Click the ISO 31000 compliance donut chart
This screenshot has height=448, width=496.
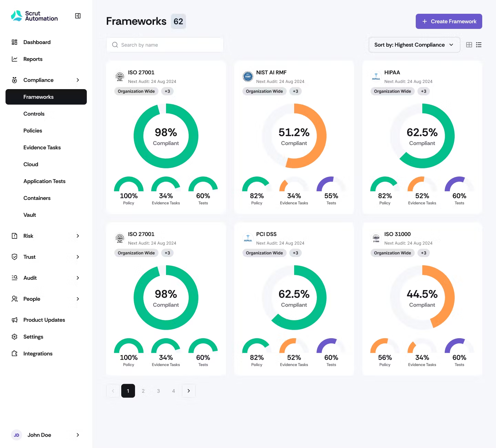pyautogui.click(x=422, y=297)
